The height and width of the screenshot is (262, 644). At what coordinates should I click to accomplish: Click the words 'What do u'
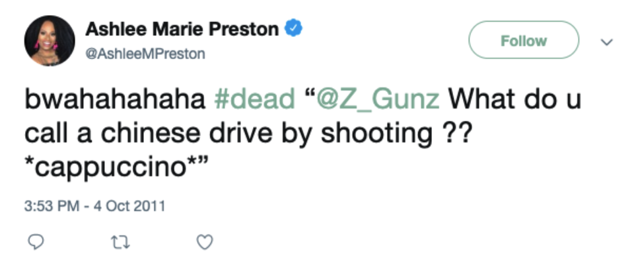pos(515,100)
